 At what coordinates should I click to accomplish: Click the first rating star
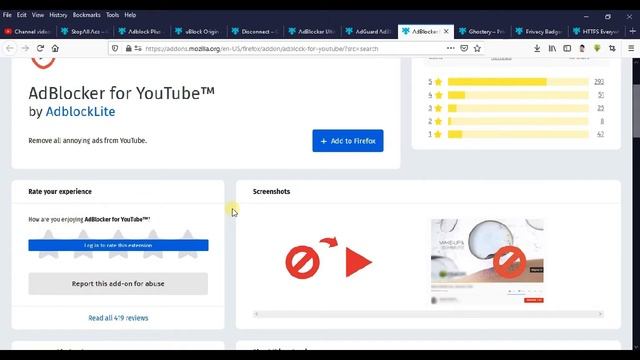click(x=49, y=244)
